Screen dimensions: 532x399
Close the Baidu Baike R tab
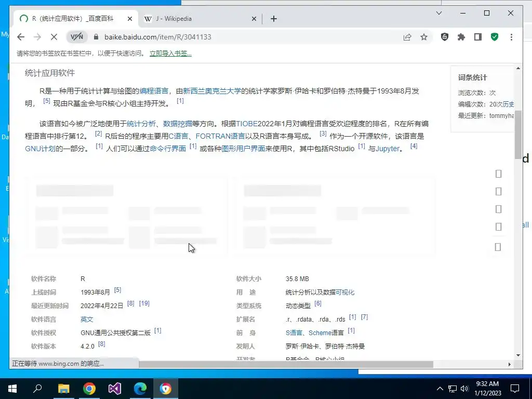[x=129, y=19]
